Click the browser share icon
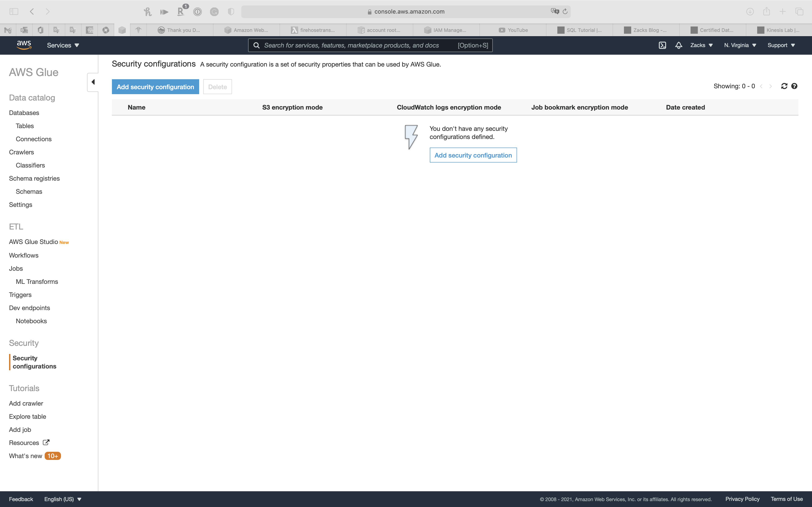 pos(766,11)
